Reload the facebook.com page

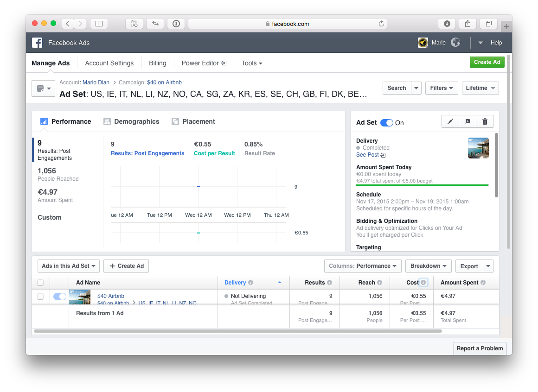click(x=381, y=24)
